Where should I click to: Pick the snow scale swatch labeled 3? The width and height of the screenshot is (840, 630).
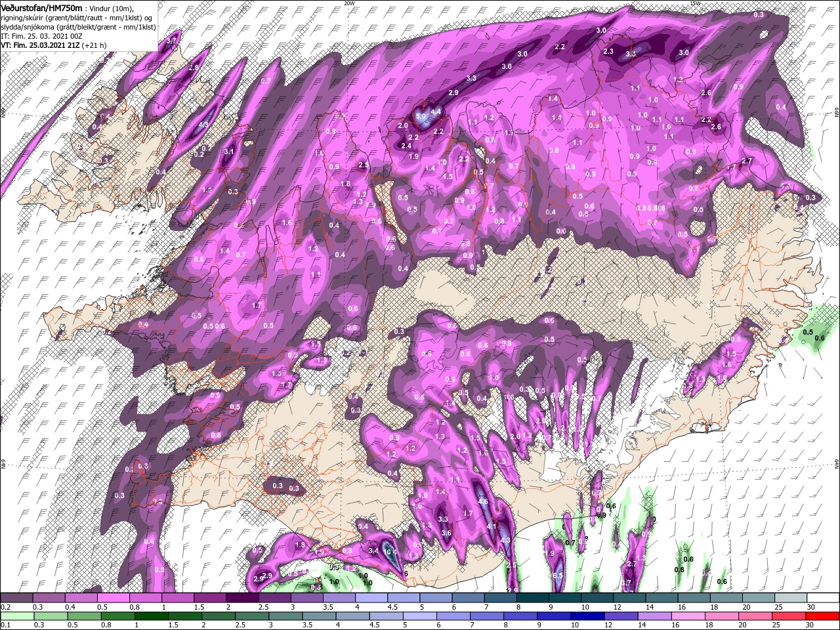pos(306,598)
